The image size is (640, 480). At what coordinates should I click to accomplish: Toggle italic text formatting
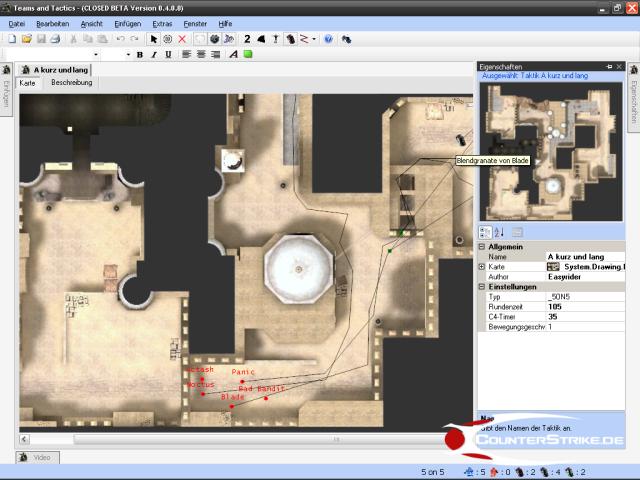point(153,54)
